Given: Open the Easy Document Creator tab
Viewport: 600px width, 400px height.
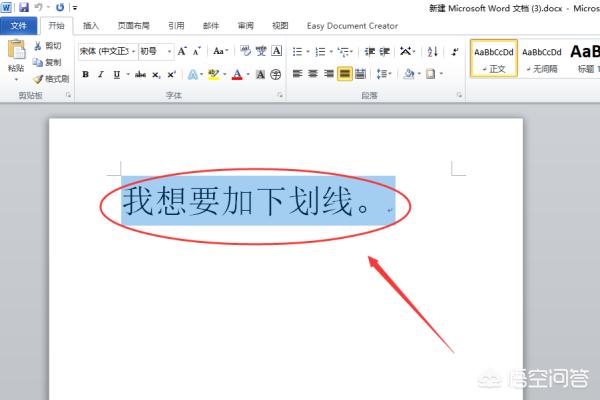Looking at the screenshot, I should [352, 26].
